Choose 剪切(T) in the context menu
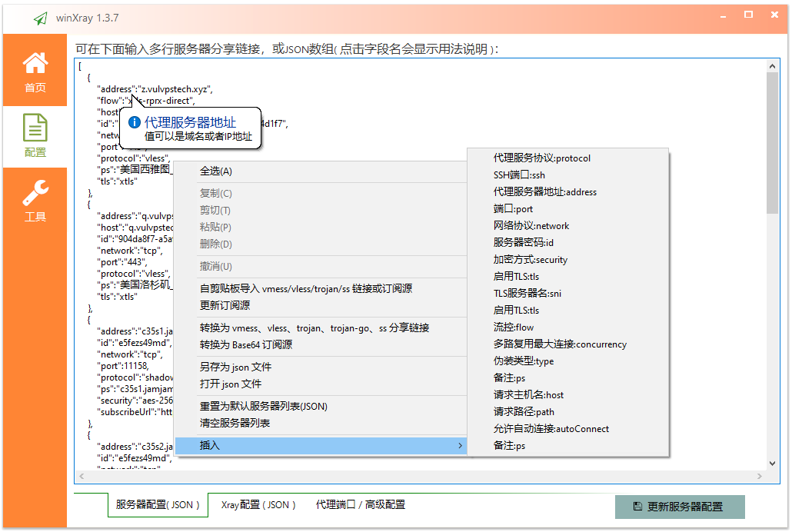 [x=320, y=210]
